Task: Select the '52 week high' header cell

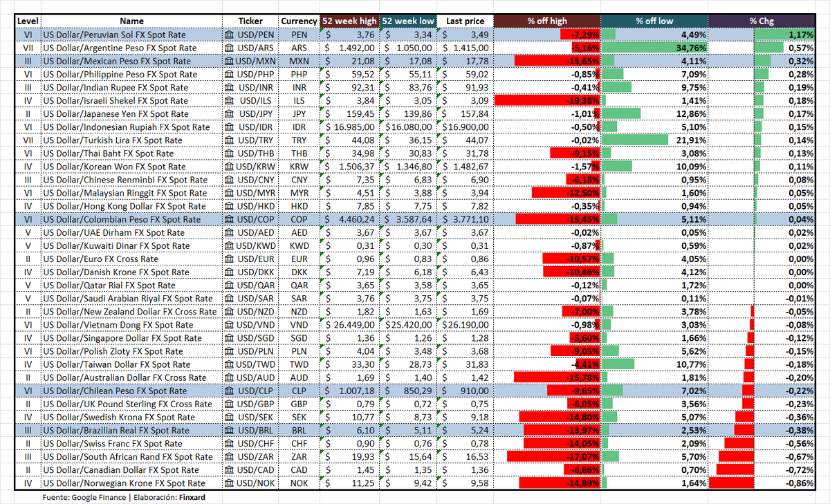Action: point(350,21)
